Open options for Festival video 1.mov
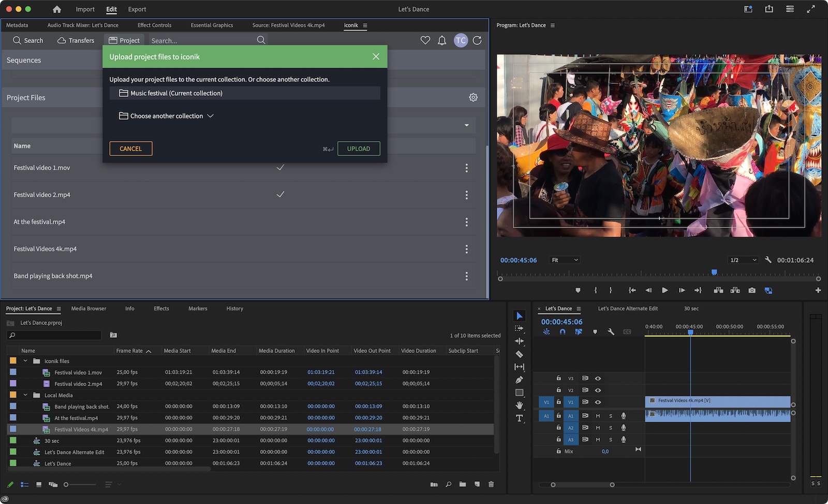 click(x=466, y=168)
